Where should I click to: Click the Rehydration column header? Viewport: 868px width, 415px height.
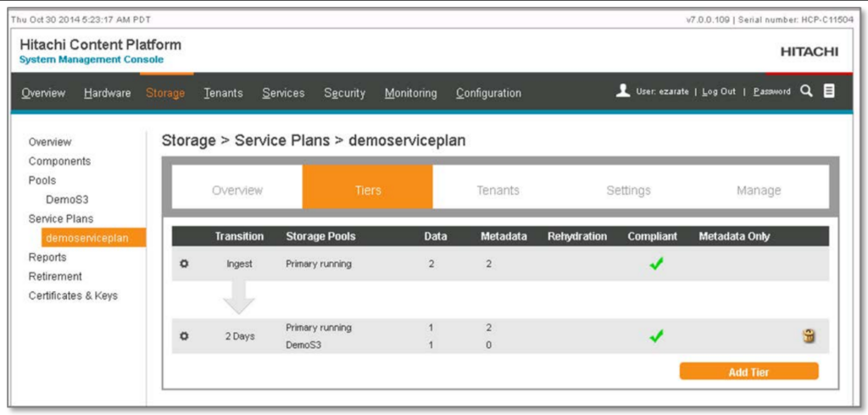tap(577, 236)
